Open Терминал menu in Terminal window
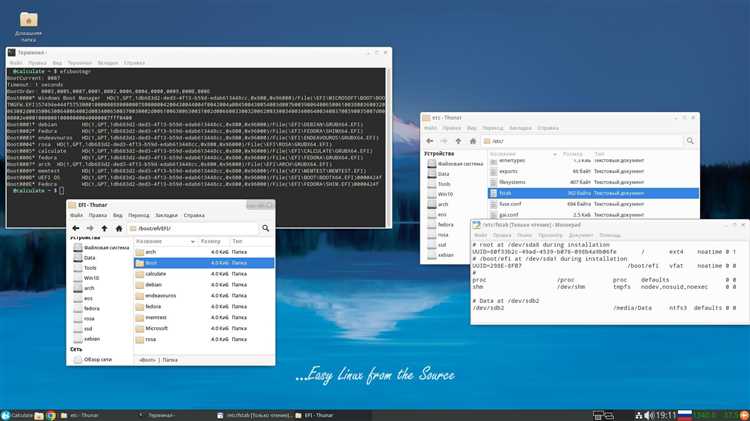The height and width of the screenshot is (421, 750). pyautogui.click(x=79, y=63)
